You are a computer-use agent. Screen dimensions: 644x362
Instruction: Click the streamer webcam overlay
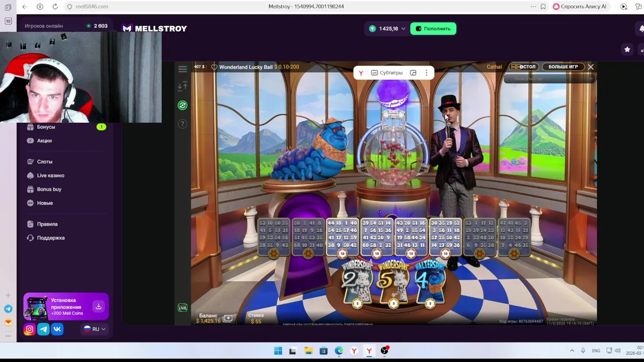[x=80, y=77]
